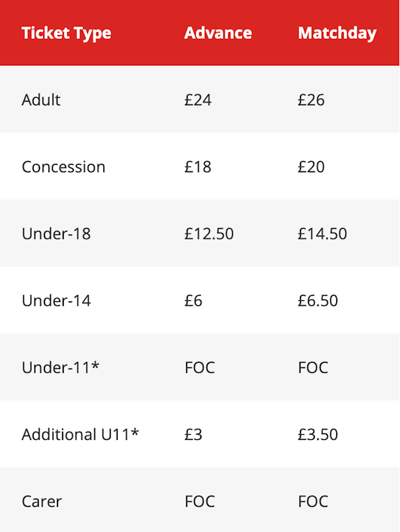
Task: Click the Additional U11 matchday price £3.50
Action: 318,434
